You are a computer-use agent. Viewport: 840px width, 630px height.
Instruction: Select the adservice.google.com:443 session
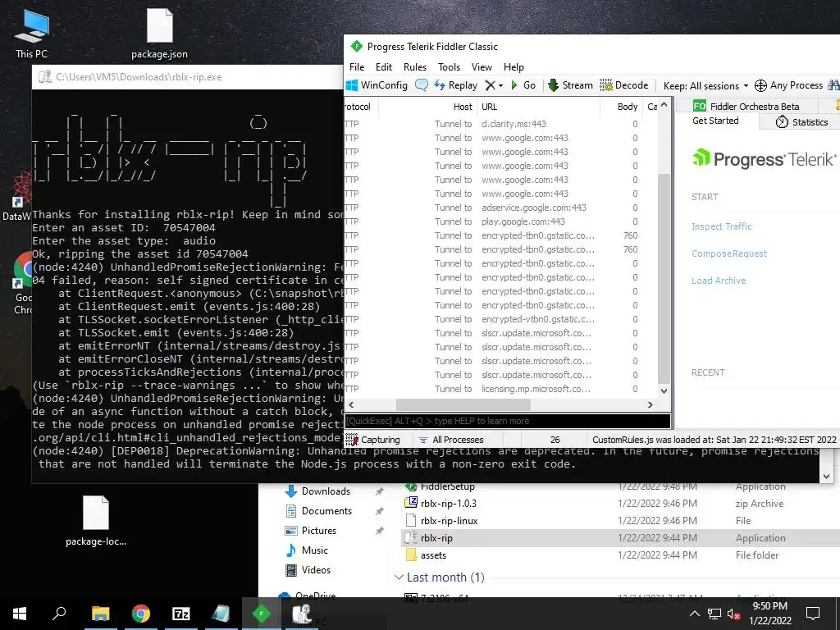[500, 208]
